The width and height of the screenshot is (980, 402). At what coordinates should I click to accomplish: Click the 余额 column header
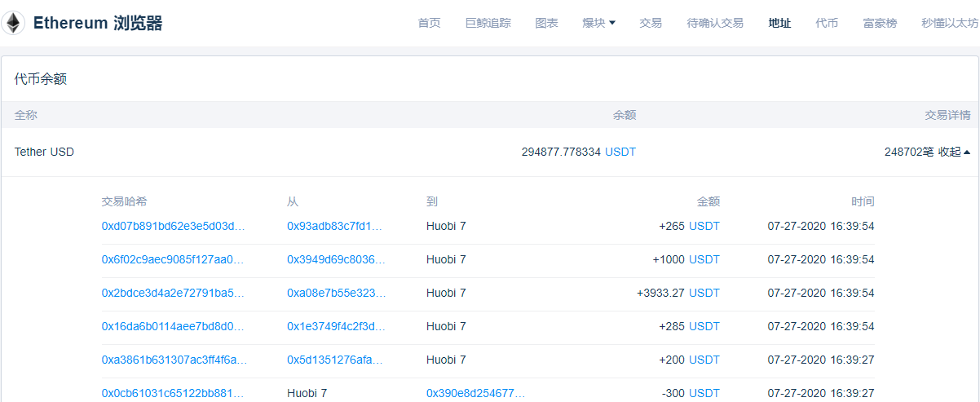click(x=625, y=115)
